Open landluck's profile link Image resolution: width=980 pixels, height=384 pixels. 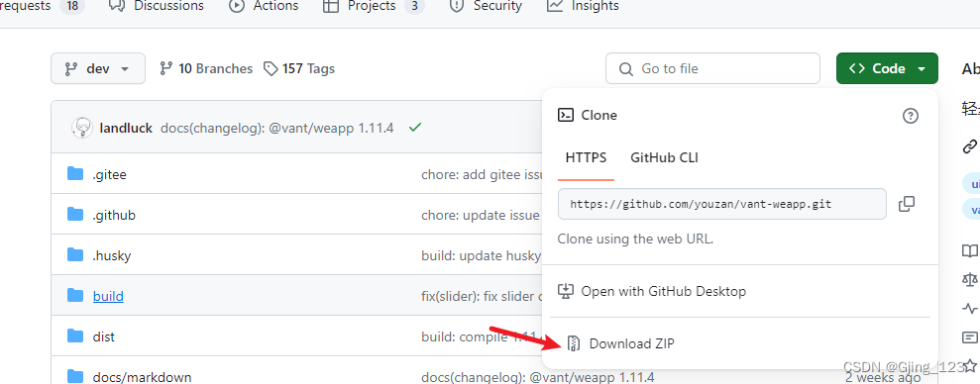point(126,128)
